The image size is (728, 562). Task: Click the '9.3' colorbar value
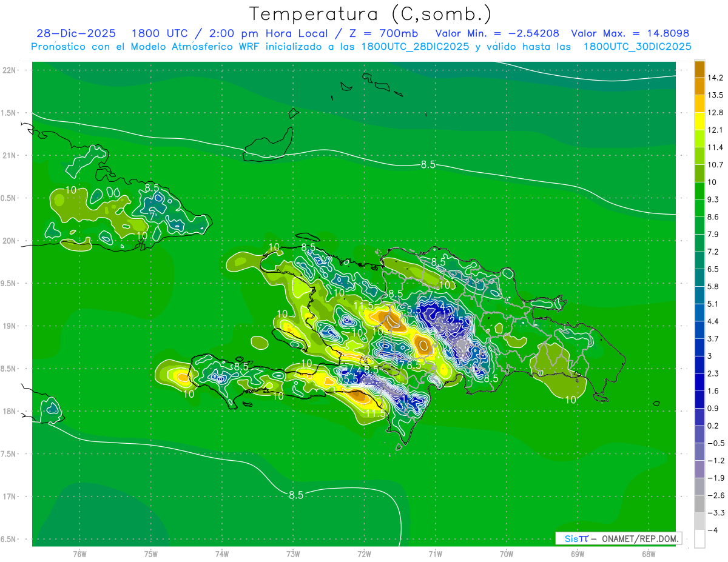click(712, 199)
